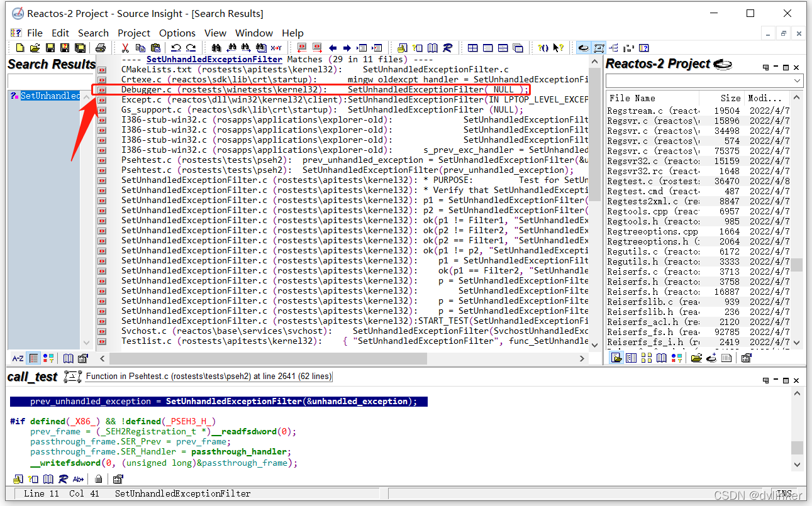
Task: Click the Size column header
Action: (730, 98)
